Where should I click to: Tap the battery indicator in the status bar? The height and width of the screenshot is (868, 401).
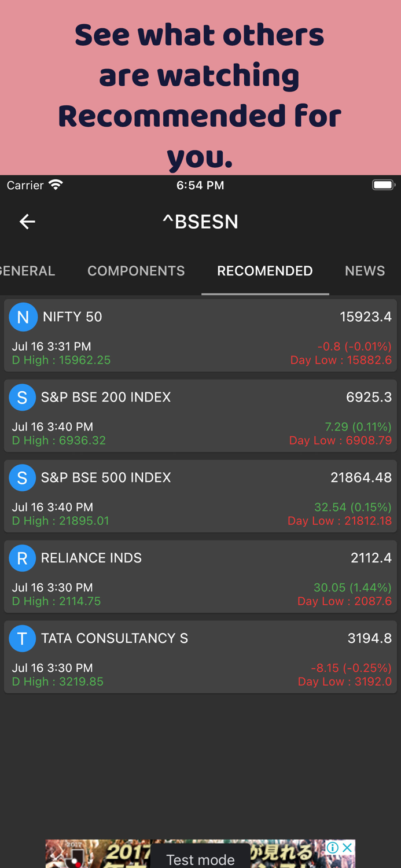(x=383, y=184)
